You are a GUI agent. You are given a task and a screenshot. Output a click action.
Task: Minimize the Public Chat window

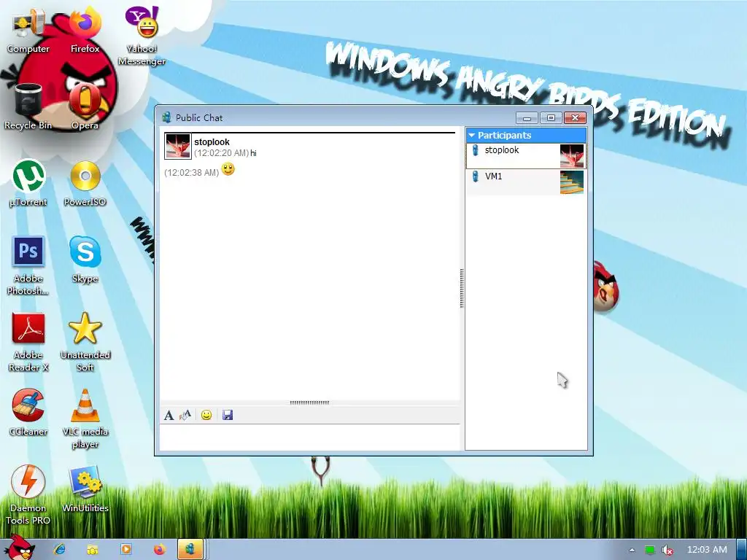pos(527,117)
